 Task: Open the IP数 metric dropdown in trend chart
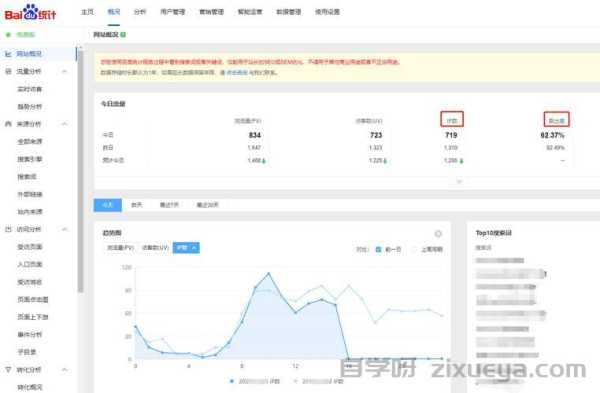[x=186, y=248]
